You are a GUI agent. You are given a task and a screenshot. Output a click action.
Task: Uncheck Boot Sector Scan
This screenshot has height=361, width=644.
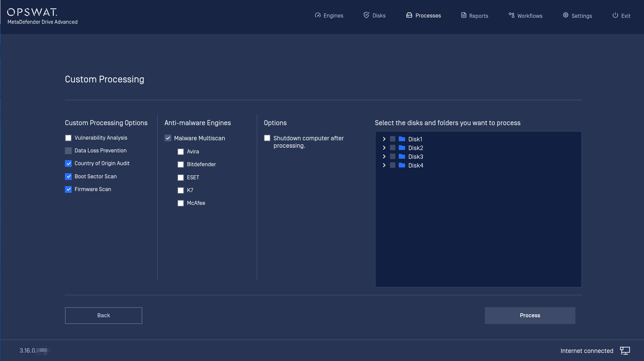[x=68, y=177]
